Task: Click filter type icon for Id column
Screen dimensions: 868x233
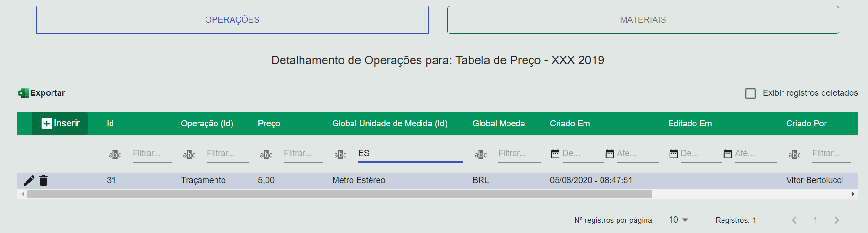Action: click(115, 155)
